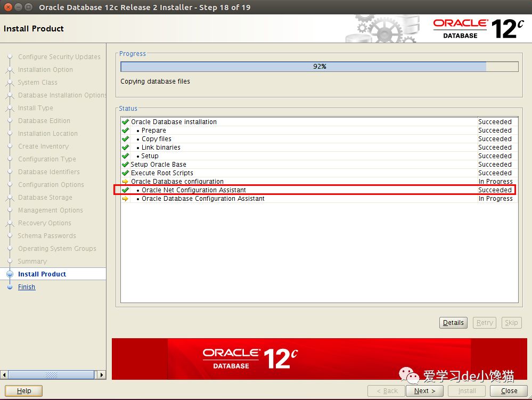Screen dimensions: 532x400
Task: Click the Retry button
Action: 485,323
